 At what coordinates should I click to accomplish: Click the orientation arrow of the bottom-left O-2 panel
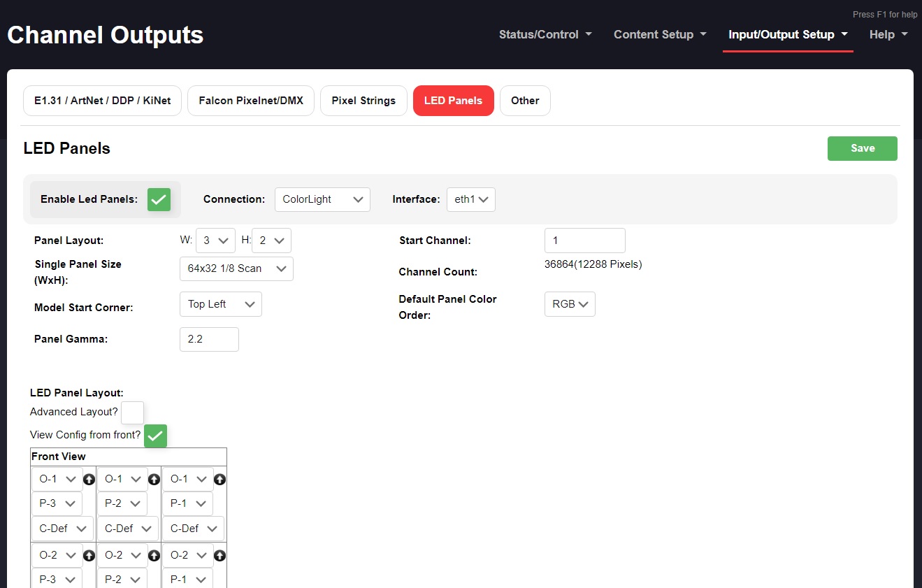(89, 556)
